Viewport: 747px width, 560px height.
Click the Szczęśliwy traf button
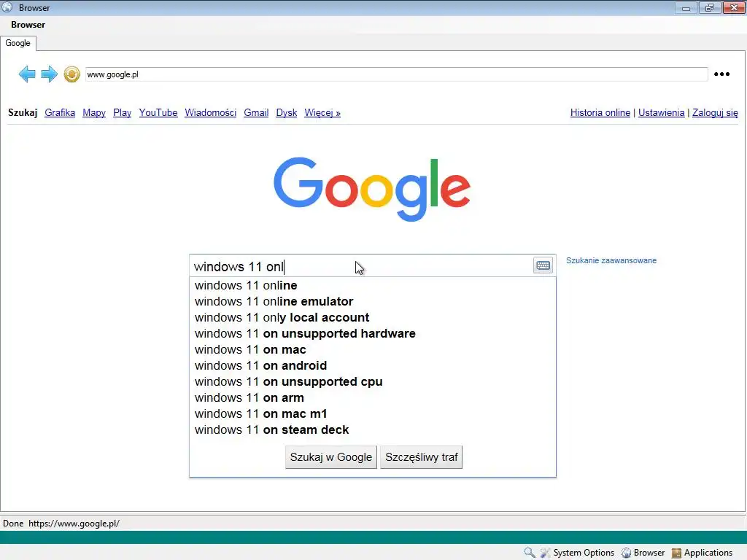click(x=421, y=457)
